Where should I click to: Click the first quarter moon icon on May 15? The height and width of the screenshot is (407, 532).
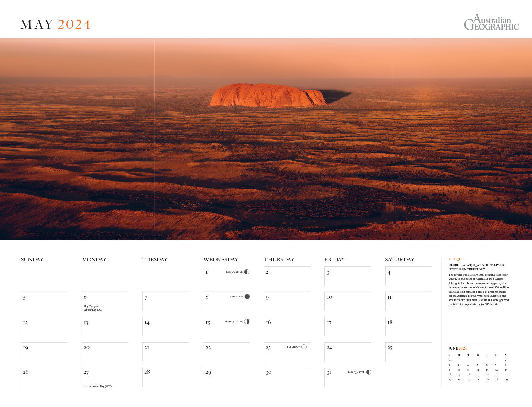pyautogui.click(x=247, y=321)
